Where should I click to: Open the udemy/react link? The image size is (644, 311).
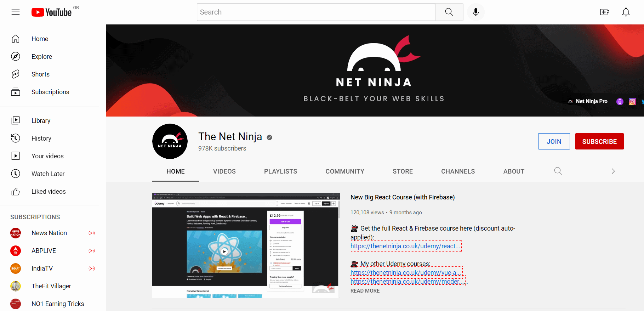[x=406, y=246]
